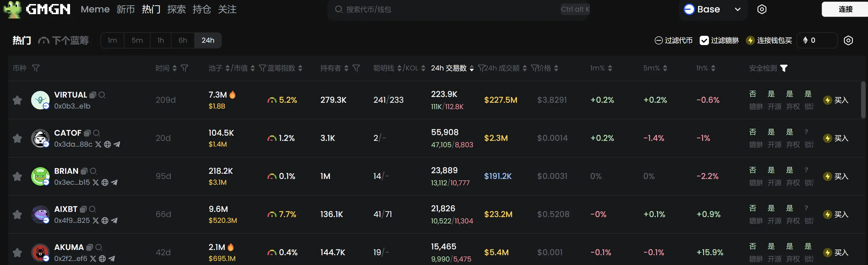Open BRIAN's Telegram icon
This screenshot has height=265, width=868.
point(115,183)
